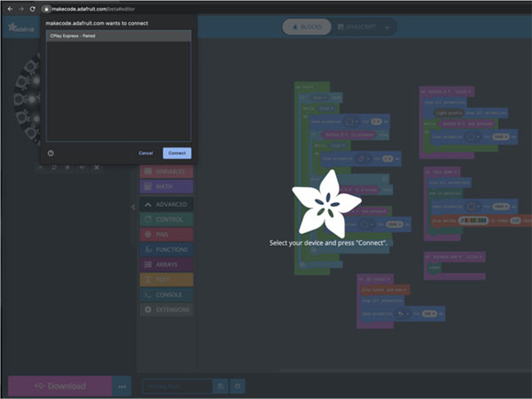Click the Connect button in the dialog
532x399 pixels.
pyautogui.click(x=176, y=153)
